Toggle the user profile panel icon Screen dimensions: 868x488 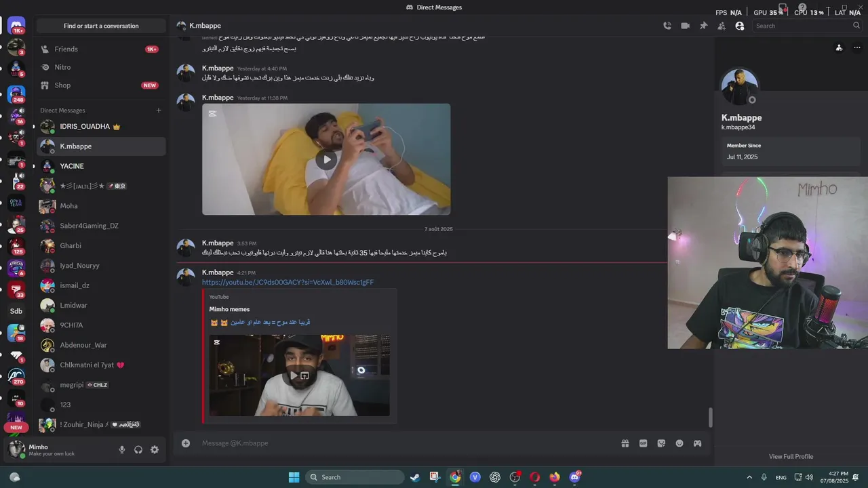click(x=740, y=26)
